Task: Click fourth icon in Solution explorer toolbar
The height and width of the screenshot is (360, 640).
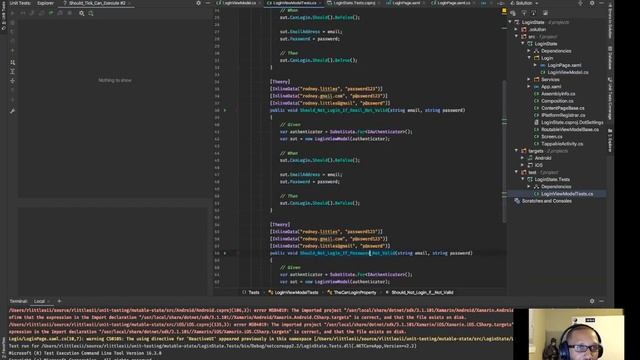Action: click(x=545, y=13)
